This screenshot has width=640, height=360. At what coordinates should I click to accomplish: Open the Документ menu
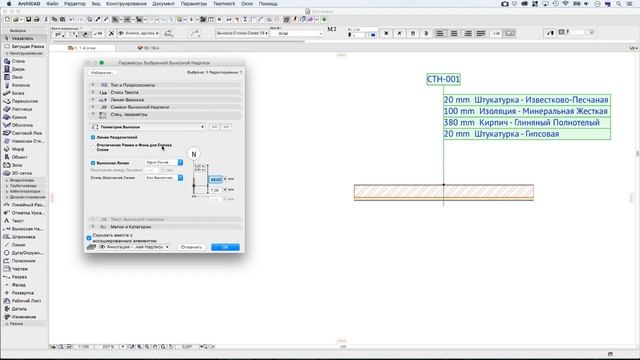163,4
